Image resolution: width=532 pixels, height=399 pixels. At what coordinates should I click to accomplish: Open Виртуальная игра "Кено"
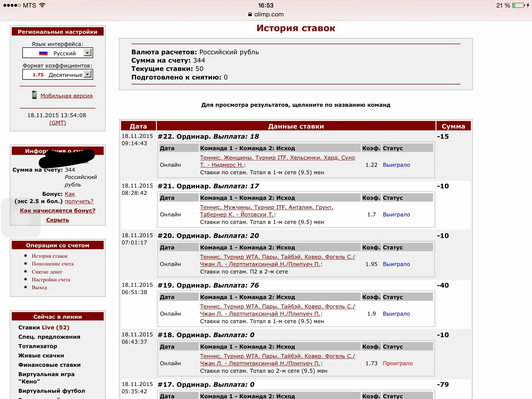tap(46, 378)
